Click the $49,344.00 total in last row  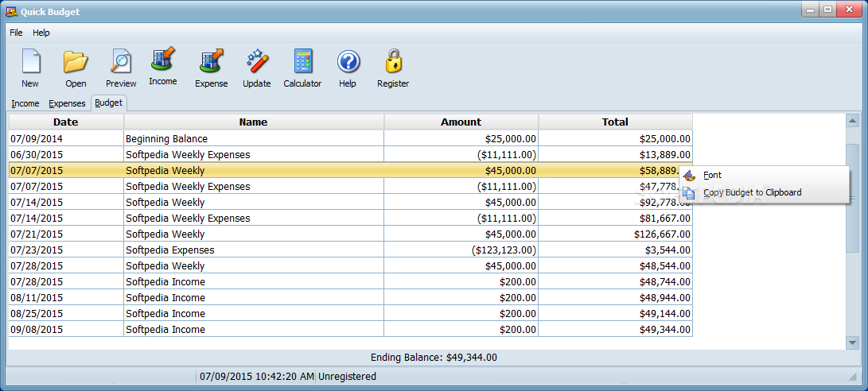615,330
